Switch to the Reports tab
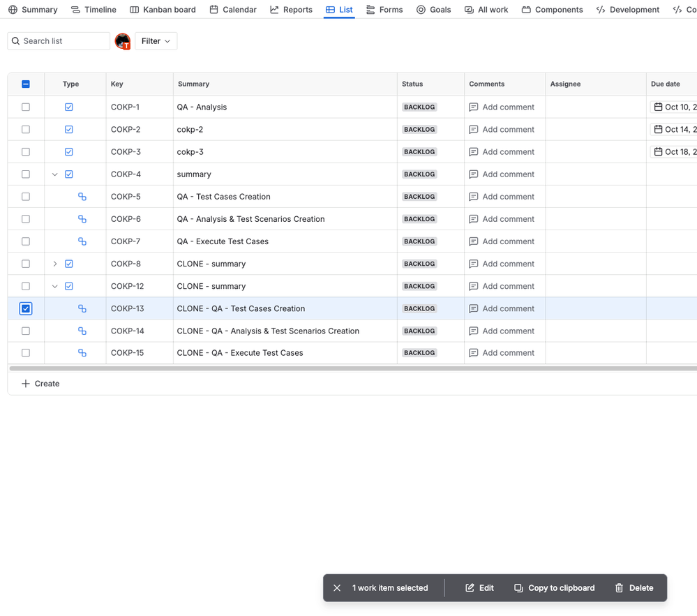Image resolution: width=697 pixels, height=616 pixels. tap(291, 9)
